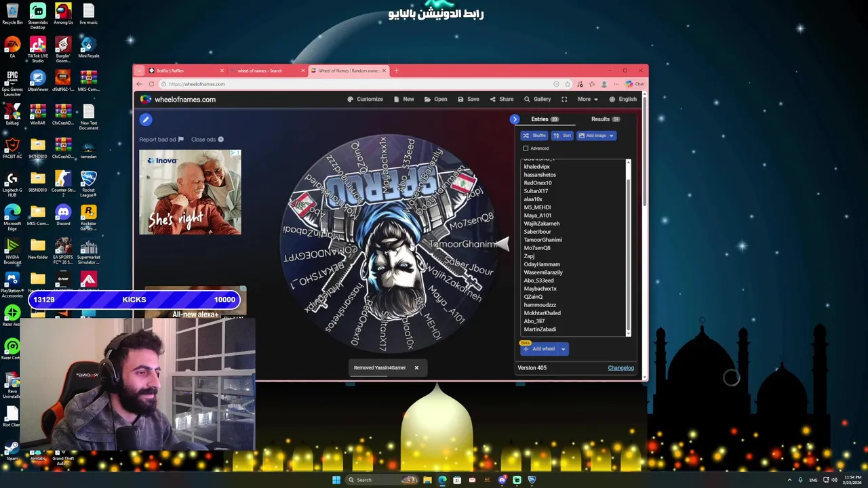
Task: Open a new browser tab
Action: coord(397,70)
